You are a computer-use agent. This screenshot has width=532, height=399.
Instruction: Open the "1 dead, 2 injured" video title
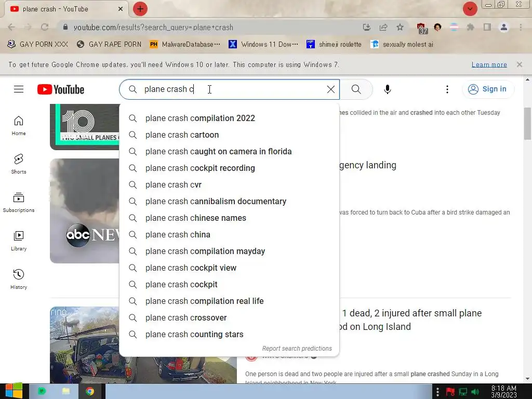click(x=411, y=320)
